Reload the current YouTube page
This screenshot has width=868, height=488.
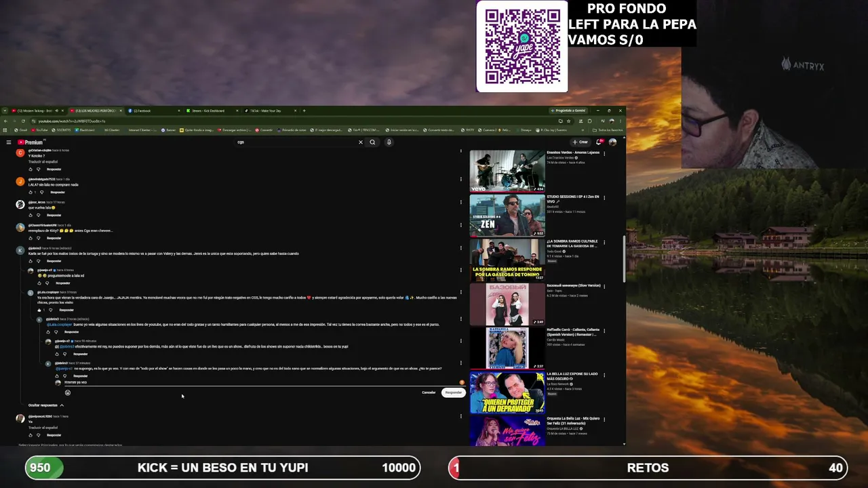(x=23, y=121)
